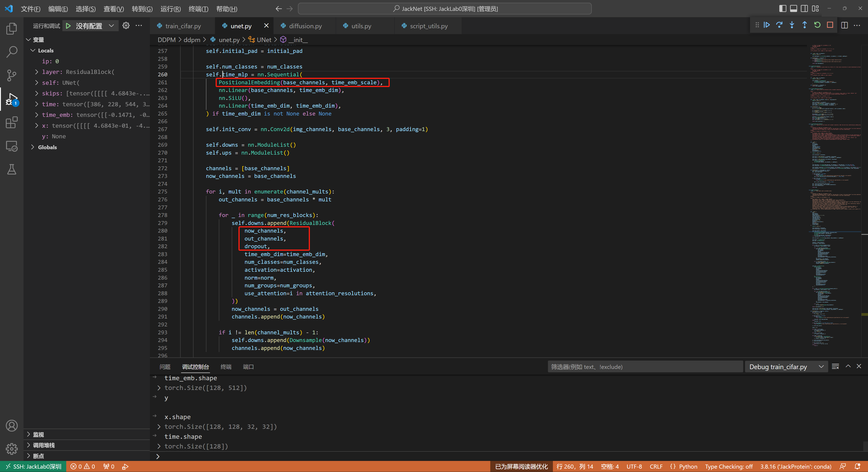Screen dimensions: 868x472
Task: Step over in debug toolbar
Action: pyautogui.click(x=779, y=25)
